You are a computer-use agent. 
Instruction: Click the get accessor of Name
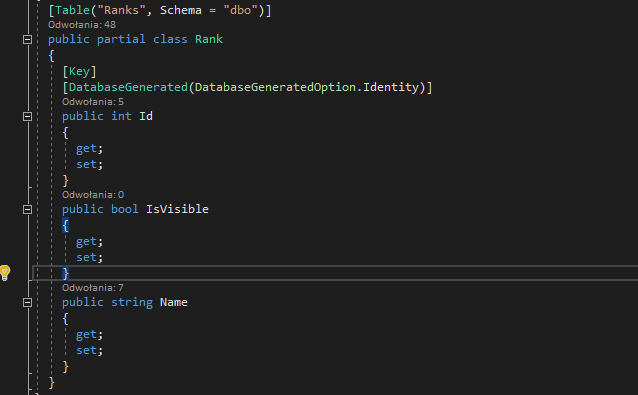(x=86, y=334)
